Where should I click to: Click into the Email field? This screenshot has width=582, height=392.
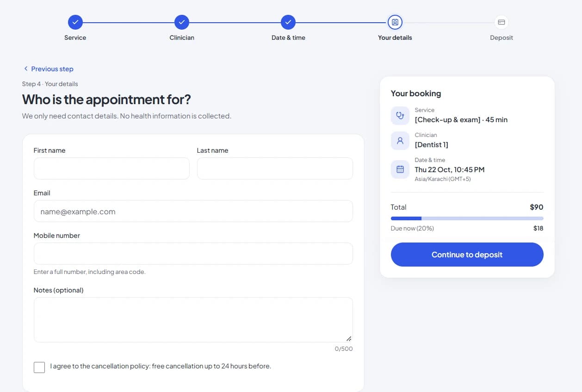click(x=193, y=211)
